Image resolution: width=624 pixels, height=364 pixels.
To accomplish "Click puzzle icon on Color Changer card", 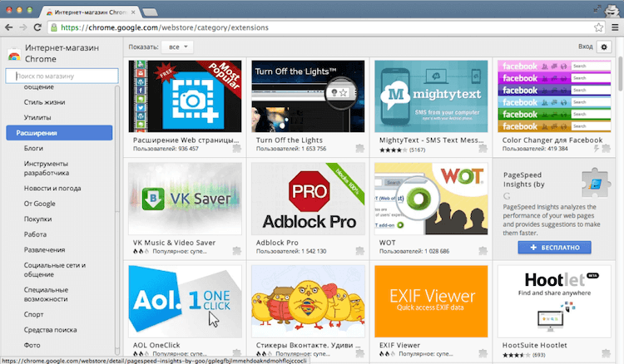I will click(606, 149).
